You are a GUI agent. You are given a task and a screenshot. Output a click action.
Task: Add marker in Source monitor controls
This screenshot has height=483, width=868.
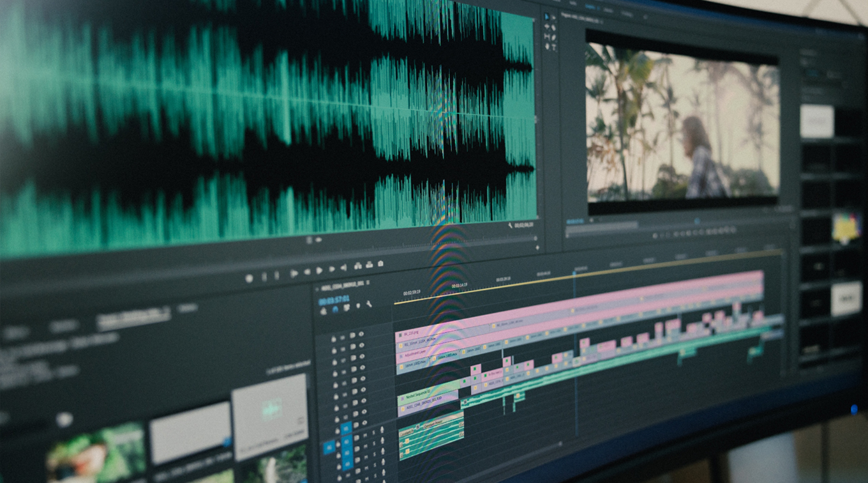pyautogui.click(x=249, y=279)
